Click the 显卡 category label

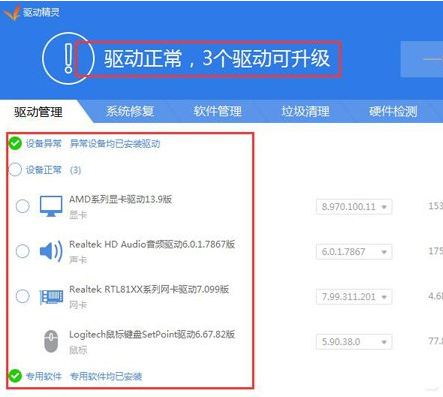point(78,215)
